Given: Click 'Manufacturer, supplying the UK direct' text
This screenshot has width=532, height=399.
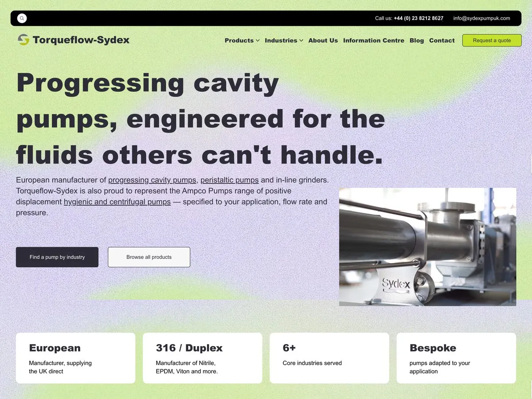Looking at the screenshot, I should tap(60, 367).
